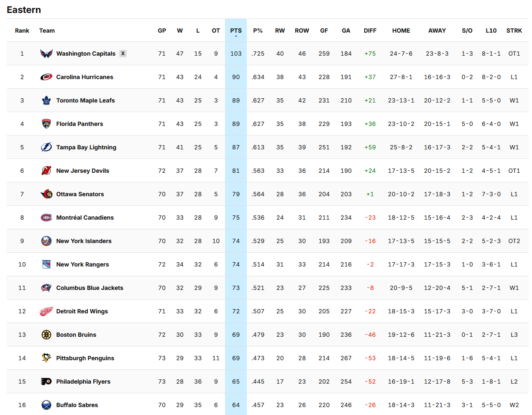The width and height of the screenshot is (532, 415).
Task: Click the Tampa Bay Lightning logo
Action: [x=46, y=147]
